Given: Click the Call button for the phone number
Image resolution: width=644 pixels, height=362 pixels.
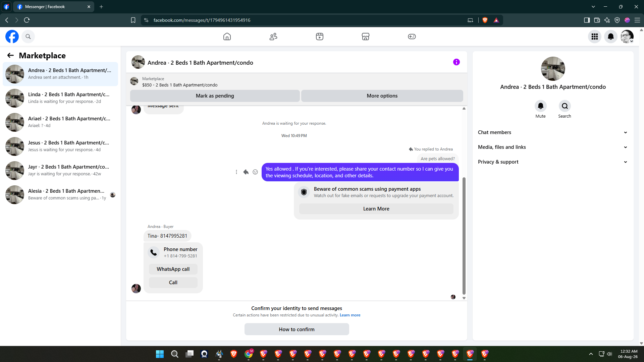Looking at the screenshot, I should [x=173, y=283].
